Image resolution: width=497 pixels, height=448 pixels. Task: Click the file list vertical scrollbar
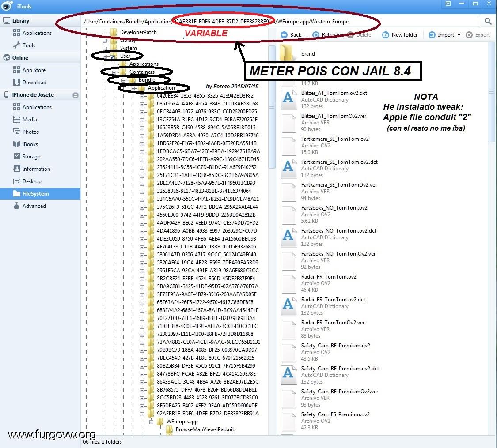491,92
